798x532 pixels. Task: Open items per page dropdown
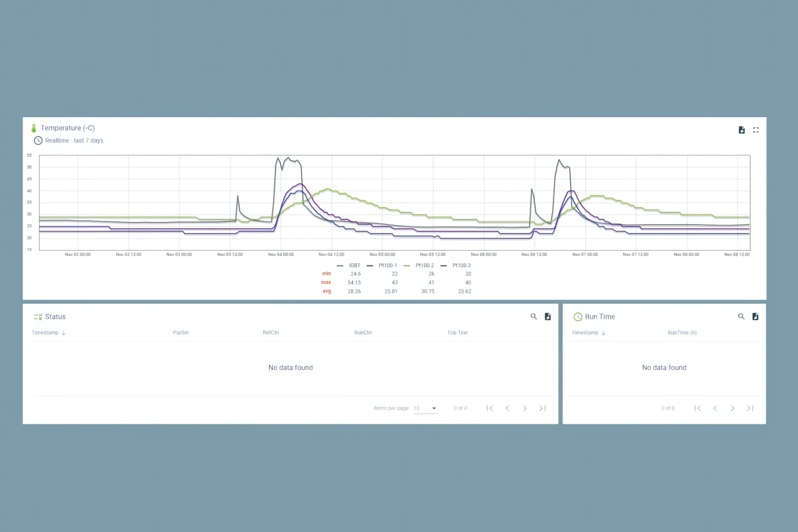[426, 408]
